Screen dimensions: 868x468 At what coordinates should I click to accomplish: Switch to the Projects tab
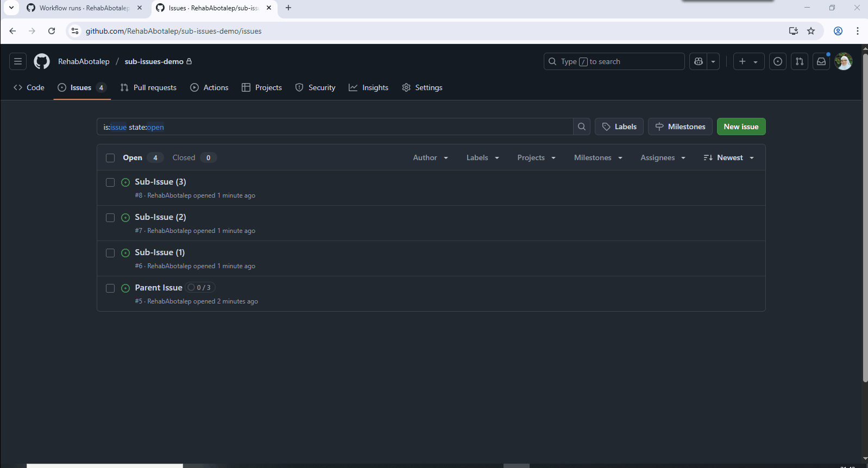pyautogui.click(x=262, y=87)
